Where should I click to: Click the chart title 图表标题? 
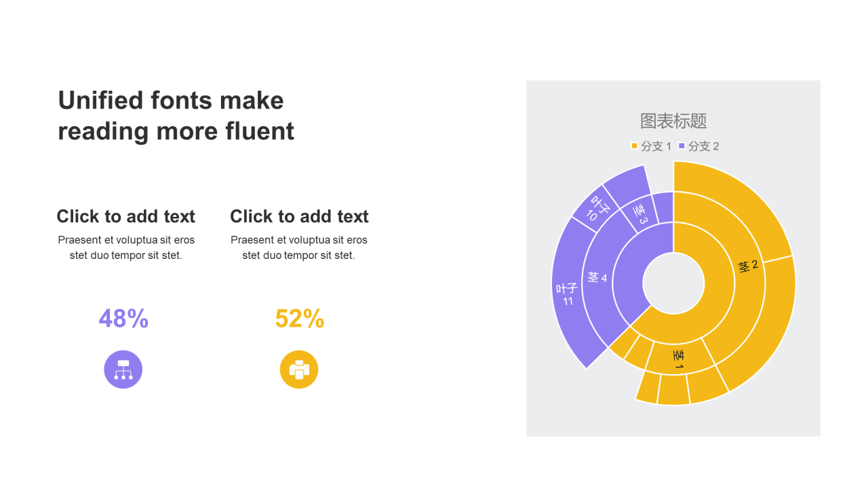pyautogui.click(x=673, y=121)
